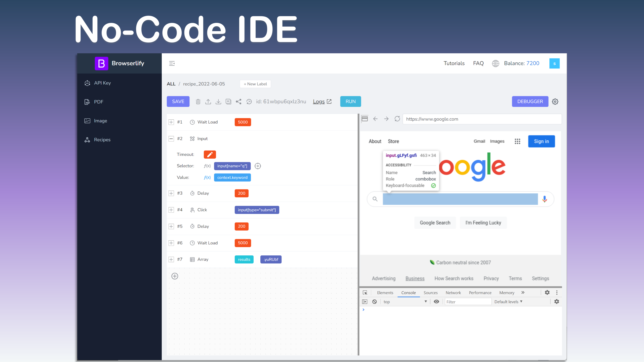
Task: Open recipe settings gear icon
Action: (x=555, y=102)
